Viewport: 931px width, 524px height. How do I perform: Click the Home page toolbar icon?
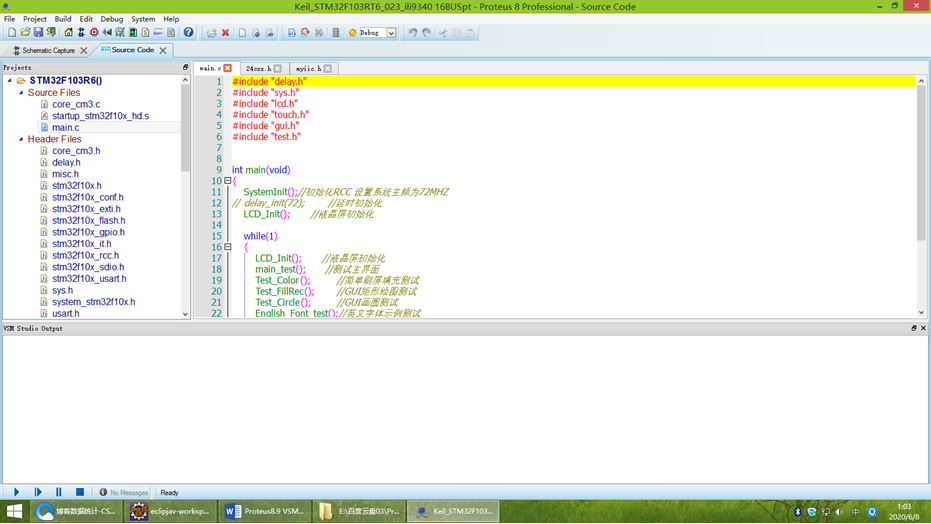point(68,33)
